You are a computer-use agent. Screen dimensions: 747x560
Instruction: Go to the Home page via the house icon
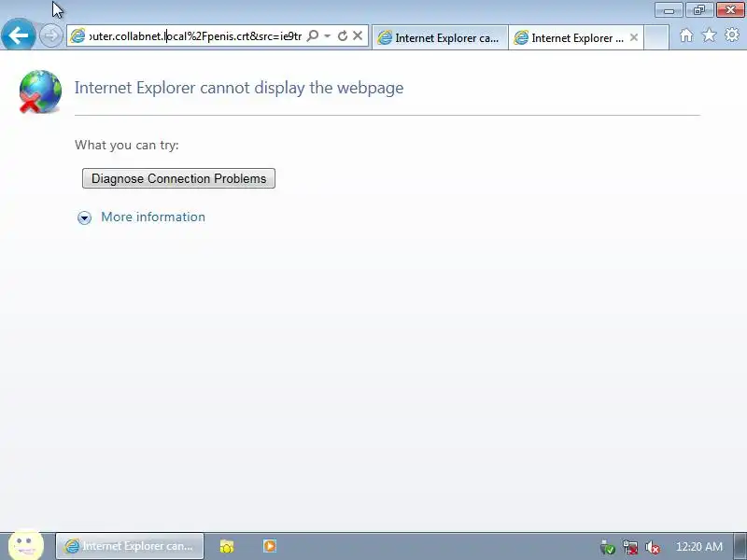point(686,35)
